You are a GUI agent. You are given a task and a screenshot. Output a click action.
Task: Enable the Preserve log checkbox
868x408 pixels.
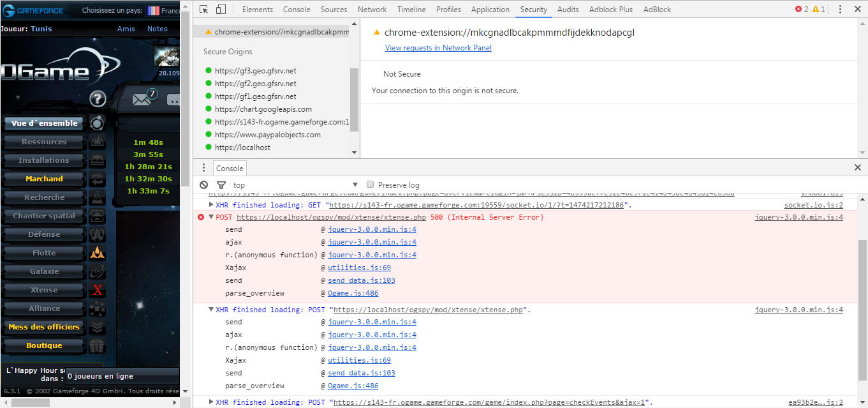(370, 185)
